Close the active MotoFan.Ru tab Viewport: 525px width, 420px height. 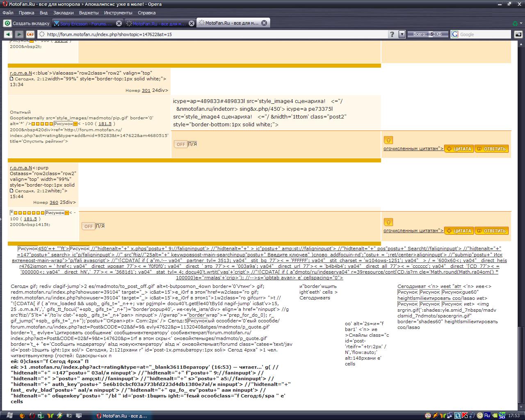point(264,23)
